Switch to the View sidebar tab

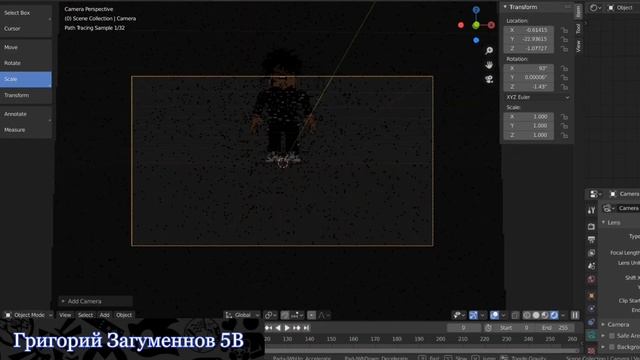tap(578, 46)
